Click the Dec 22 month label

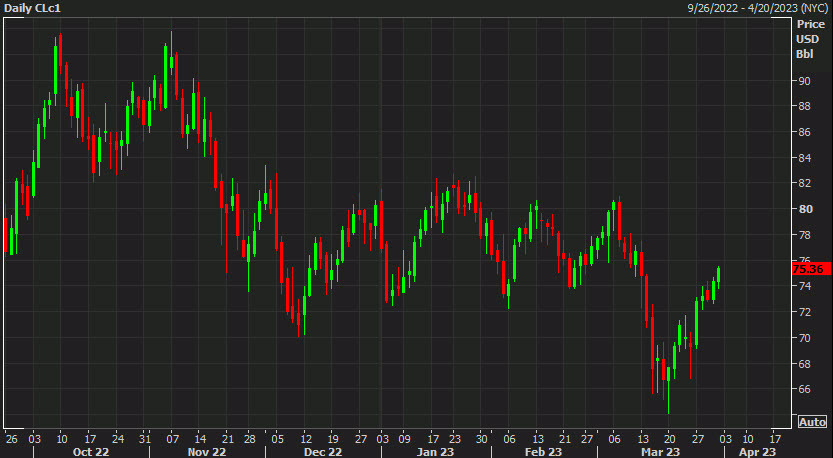tap(322, 452)
